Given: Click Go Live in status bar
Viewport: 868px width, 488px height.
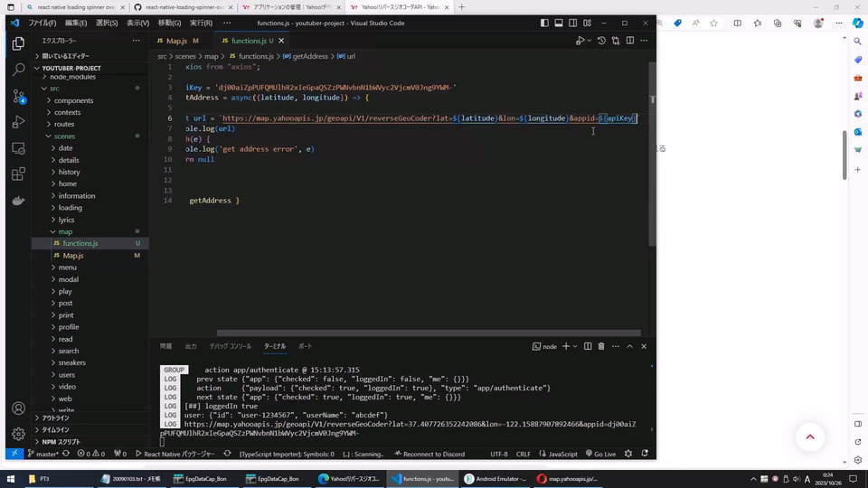Looking at the screenshot, I should pos(600,454).
